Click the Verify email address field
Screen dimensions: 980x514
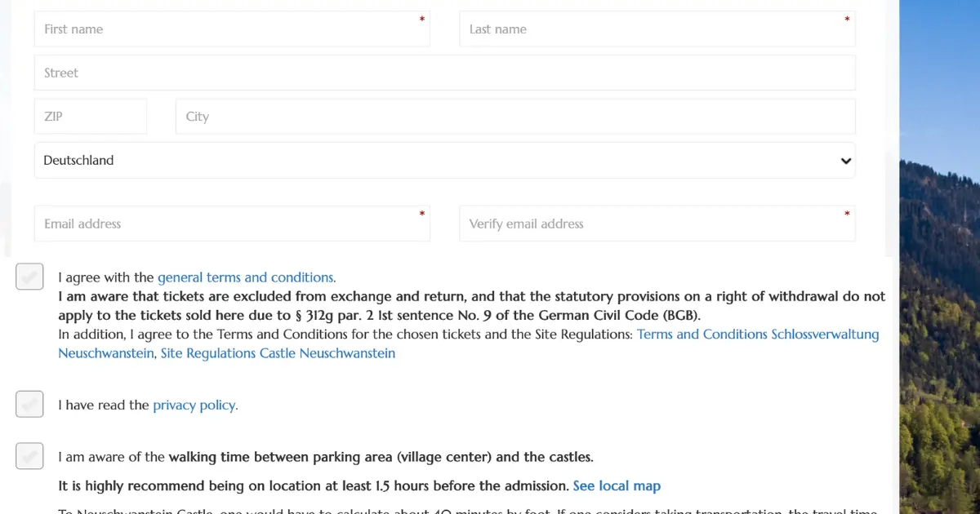(657, 224)
